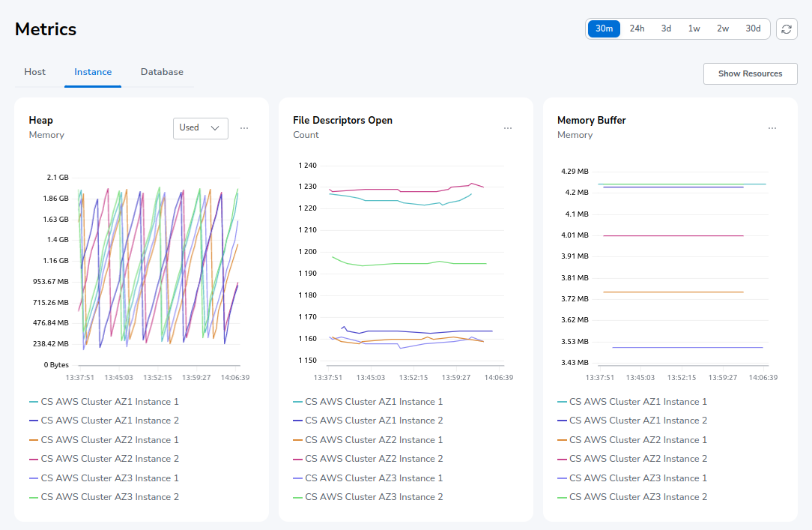Select the Instance tab
812x530 pixels.
coord(93,72)
